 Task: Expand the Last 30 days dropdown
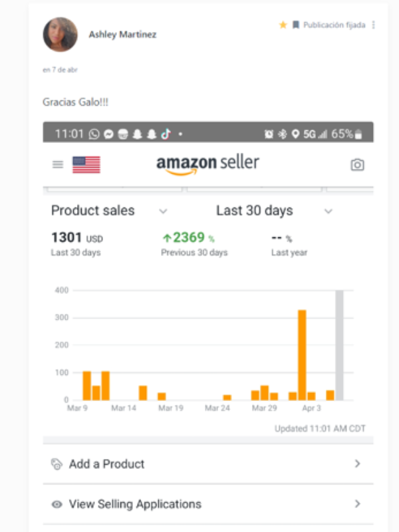[x=328, y=211]
